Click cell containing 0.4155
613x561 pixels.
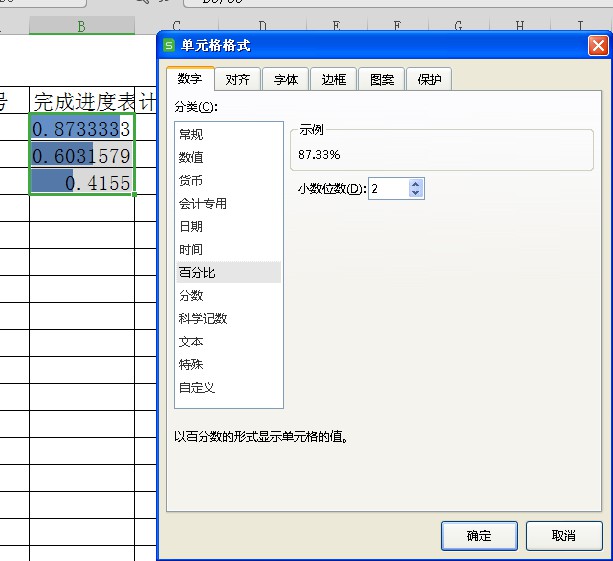[x=82, y=181]
